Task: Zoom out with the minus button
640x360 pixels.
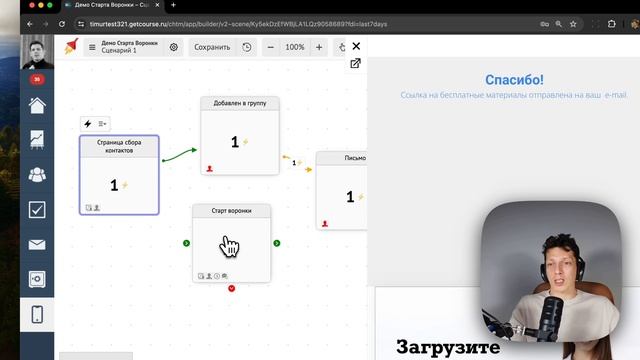Action: (x=271, y=47)
